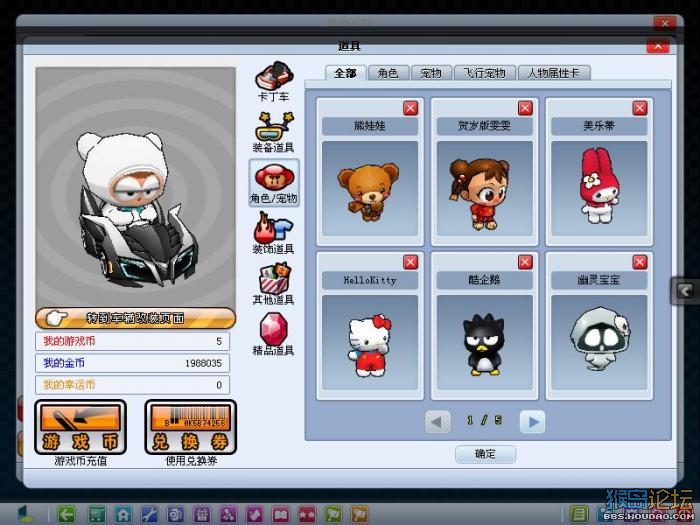The height and width of the screenshot is (525, 700).
Task: Open green notes icon at bottom right
Action: click(x=579, y=515)
